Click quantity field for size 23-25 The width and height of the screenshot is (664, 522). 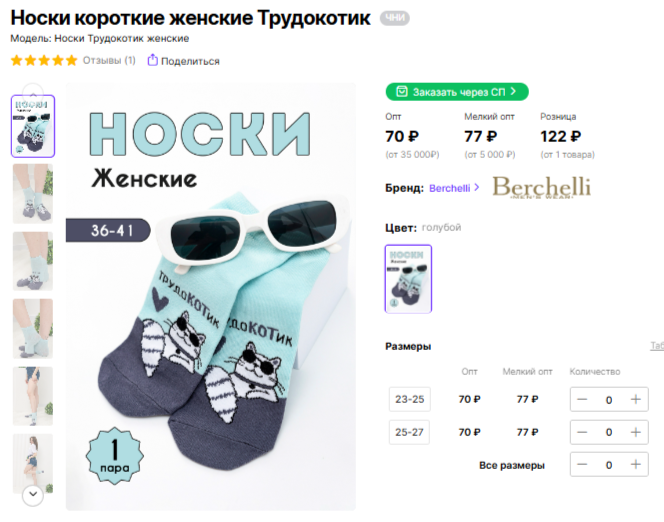609,400
